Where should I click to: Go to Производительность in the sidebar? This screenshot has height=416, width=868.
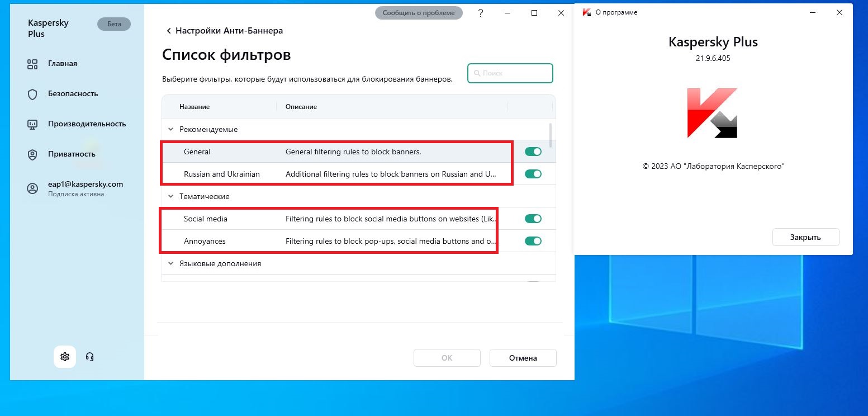(87, 124)
